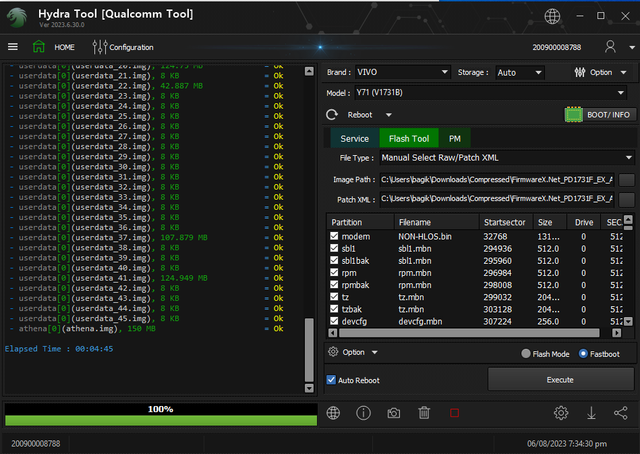
Task: Clear log with the trash icon
Action: pyautogui.click(x=424, y=413)
